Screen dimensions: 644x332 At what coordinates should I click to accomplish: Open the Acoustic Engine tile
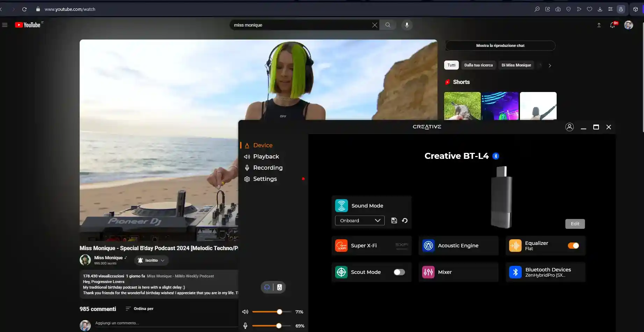pyautogui.click(x=458, y=246)
